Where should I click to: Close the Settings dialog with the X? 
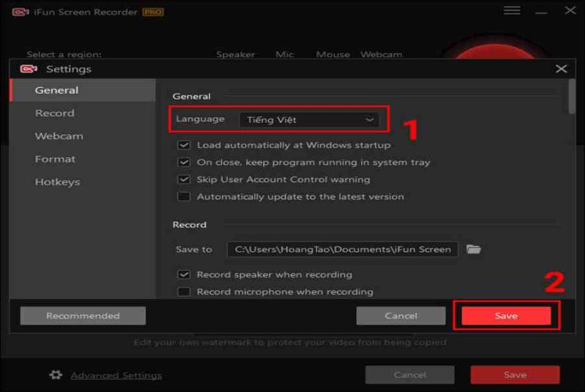[561, 69]
